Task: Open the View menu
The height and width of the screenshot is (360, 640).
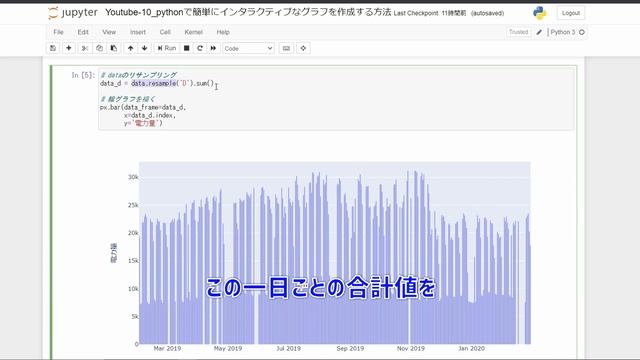Action: (109, 32)
